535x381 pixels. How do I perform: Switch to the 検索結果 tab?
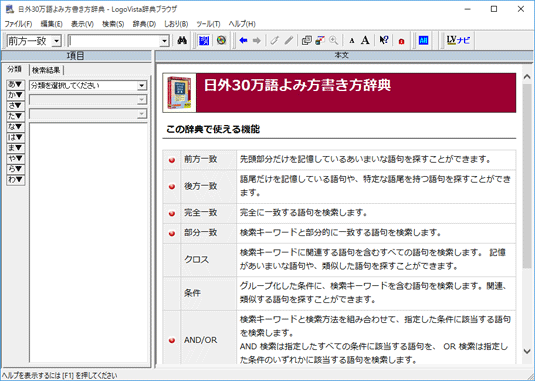pyautogui.click(x=46, y=70)
